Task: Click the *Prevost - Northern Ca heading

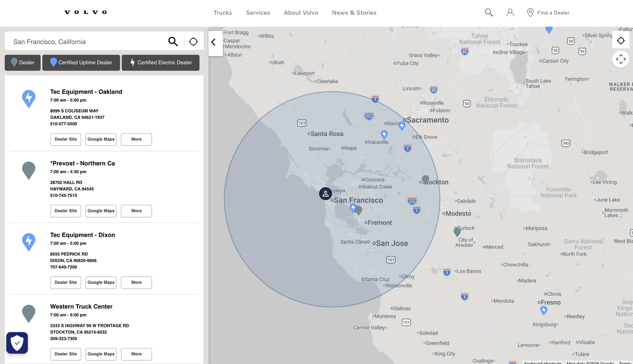Action: coord(82,163)
